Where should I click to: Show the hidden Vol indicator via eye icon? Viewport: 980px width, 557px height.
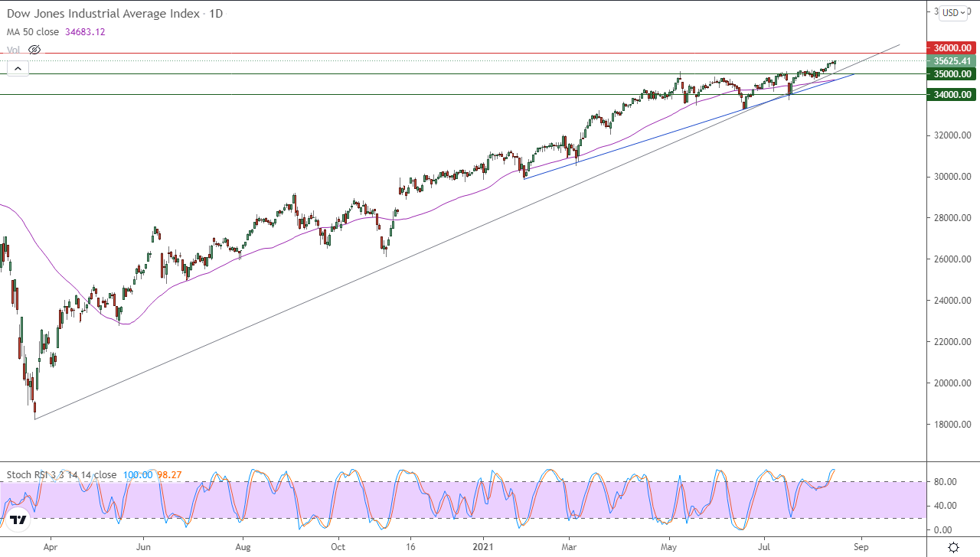pos(34,50)
